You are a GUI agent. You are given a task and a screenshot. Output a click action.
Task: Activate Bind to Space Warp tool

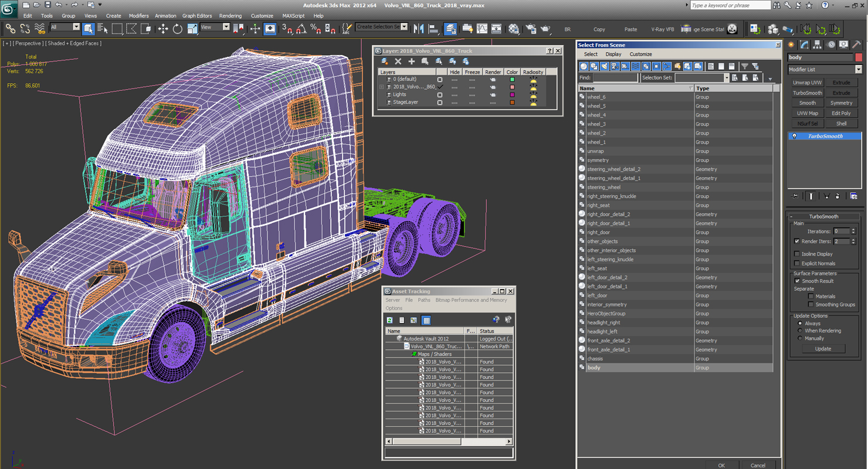(39, 28)
